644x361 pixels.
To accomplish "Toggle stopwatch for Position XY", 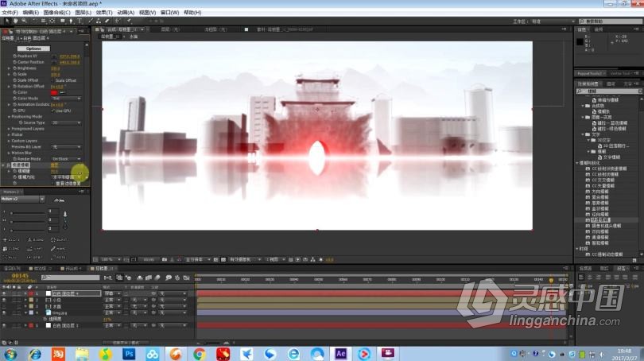I will coord(15,56).
